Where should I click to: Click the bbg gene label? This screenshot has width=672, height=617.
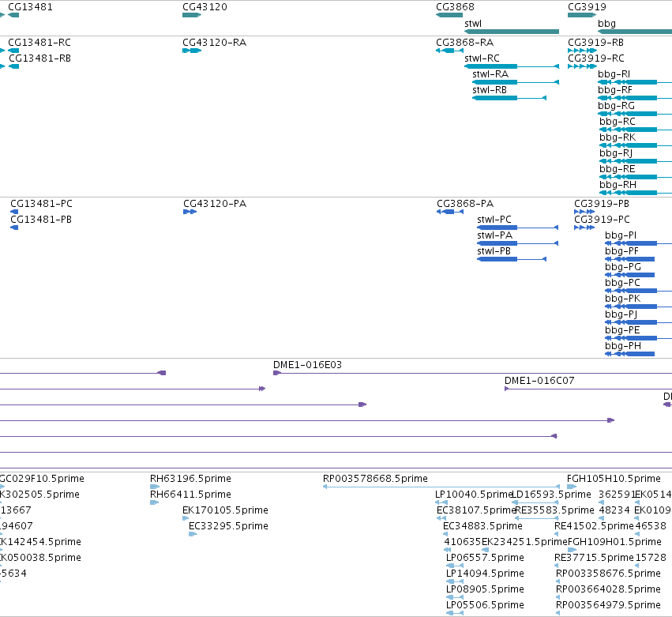tap(607, 24)
